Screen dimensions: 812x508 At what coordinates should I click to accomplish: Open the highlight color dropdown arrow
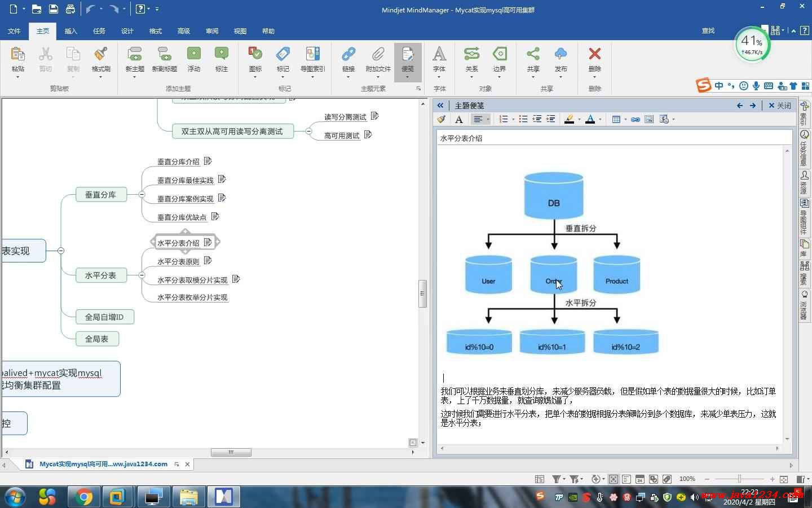coord(579,119)
